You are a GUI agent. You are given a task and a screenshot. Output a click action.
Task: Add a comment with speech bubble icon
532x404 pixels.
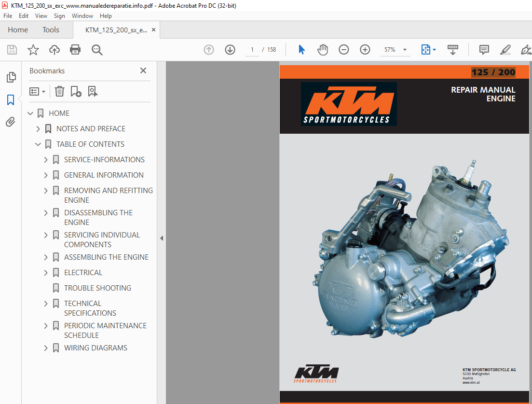[484, 50]
